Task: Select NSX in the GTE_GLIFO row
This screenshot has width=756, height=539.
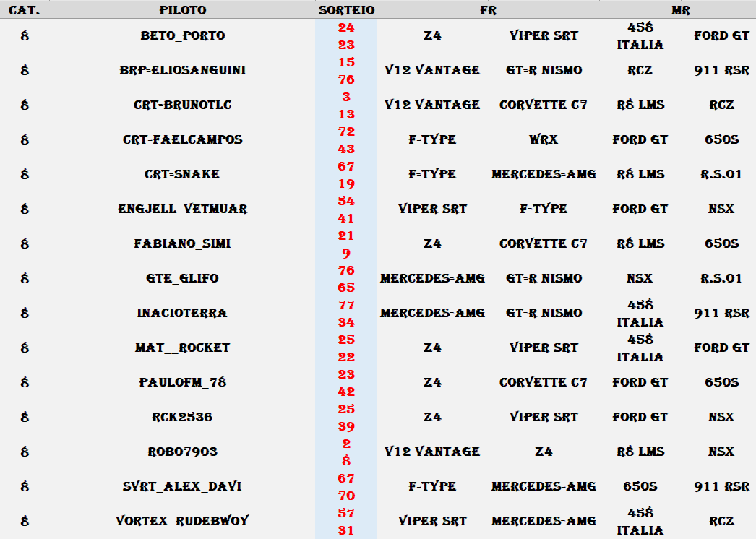Action: [x=640, y=279]
